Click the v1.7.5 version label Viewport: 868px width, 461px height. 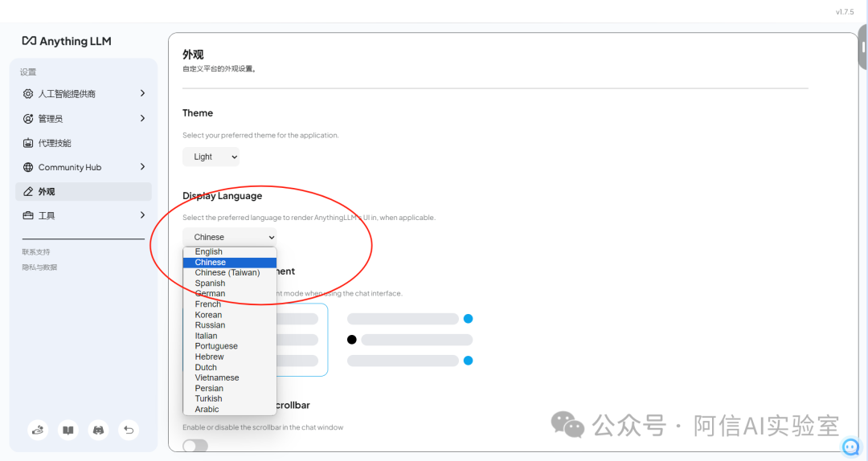tap(845, 11)
